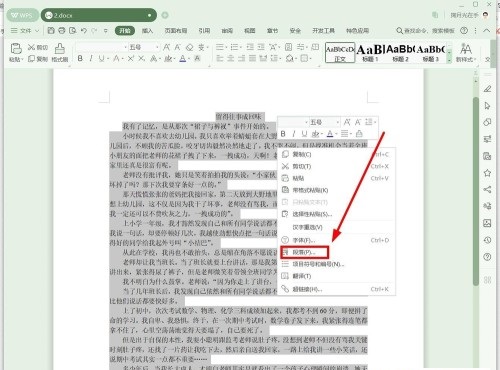Click the selection cursor icon in the right sidebar
This screenshot has width=500, height=370.
coord(487,106)
